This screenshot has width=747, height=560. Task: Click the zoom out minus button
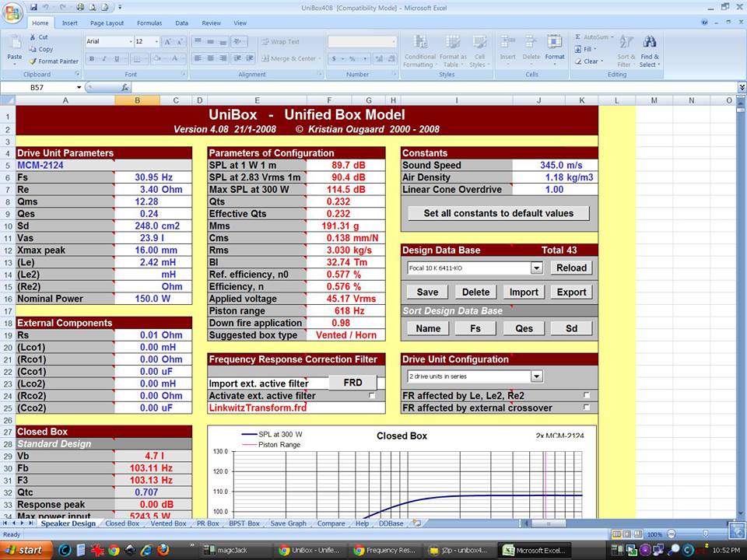pos(672,534)
